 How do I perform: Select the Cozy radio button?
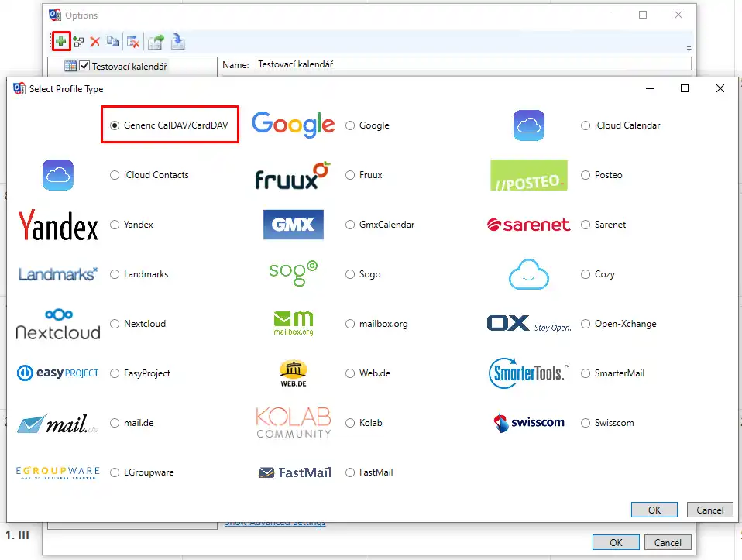586,274
